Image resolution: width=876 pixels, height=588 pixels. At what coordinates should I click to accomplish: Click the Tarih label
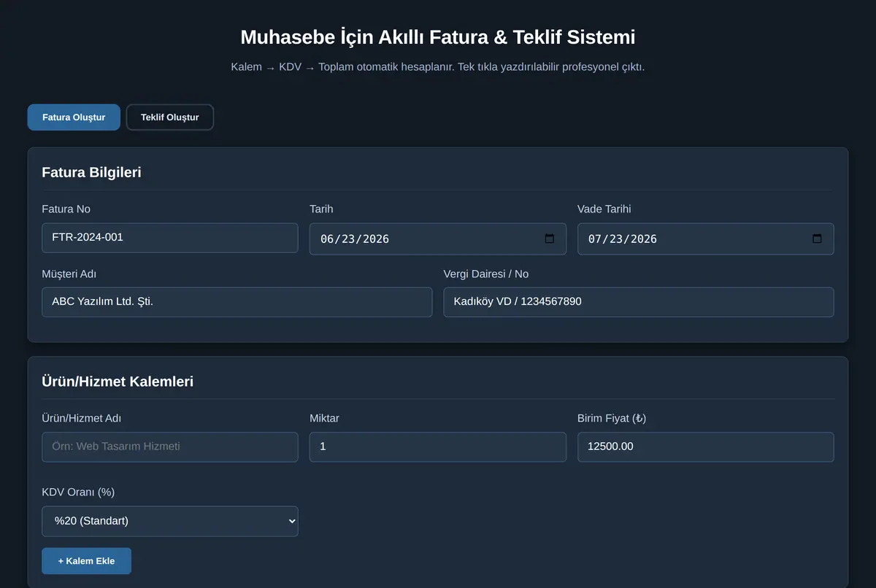click(321, 209)
